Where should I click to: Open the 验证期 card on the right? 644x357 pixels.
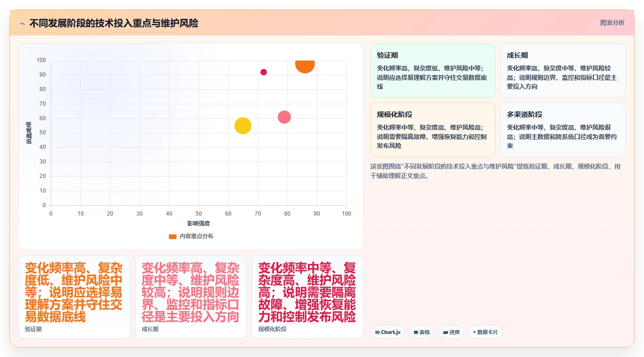(433, 70)
